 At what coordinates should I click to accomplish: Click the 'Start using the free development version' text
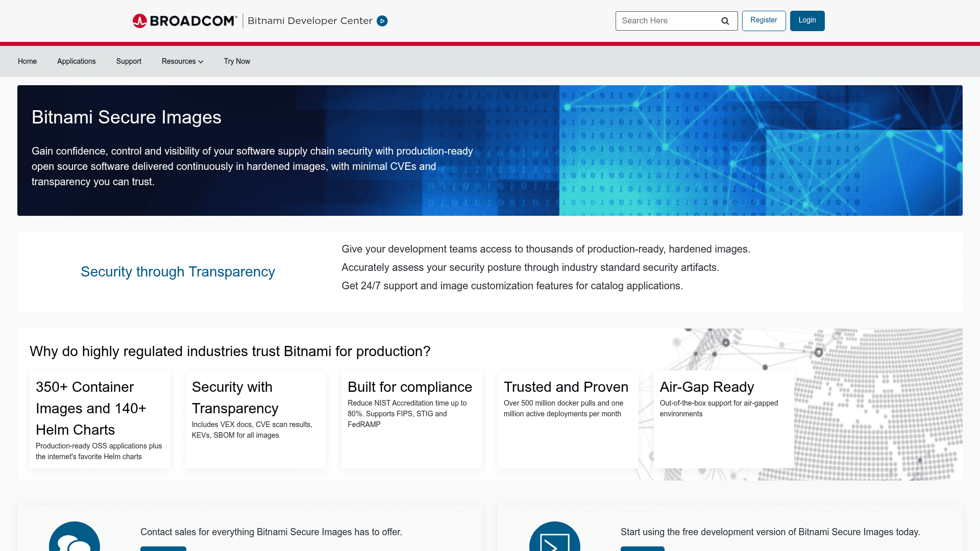770,532
